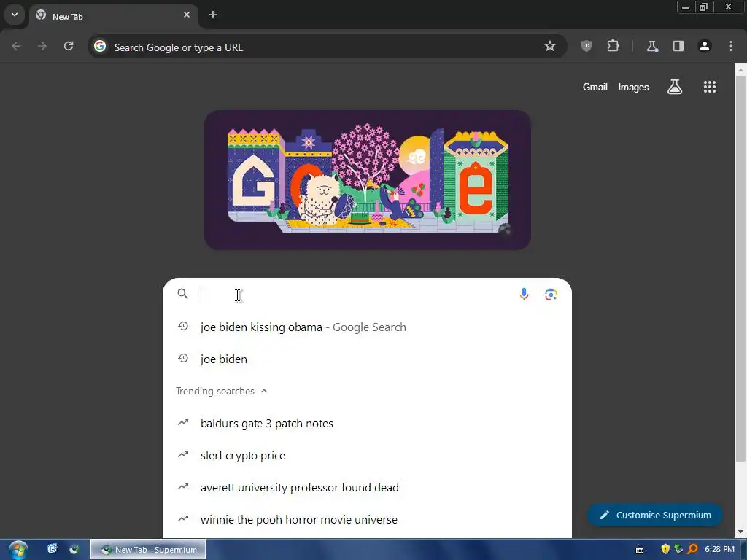The width and height of the screenshot is (747, 560).
Task: Click the Customise Supermium button
Action: pyautogui.click(x=655, y=516)
